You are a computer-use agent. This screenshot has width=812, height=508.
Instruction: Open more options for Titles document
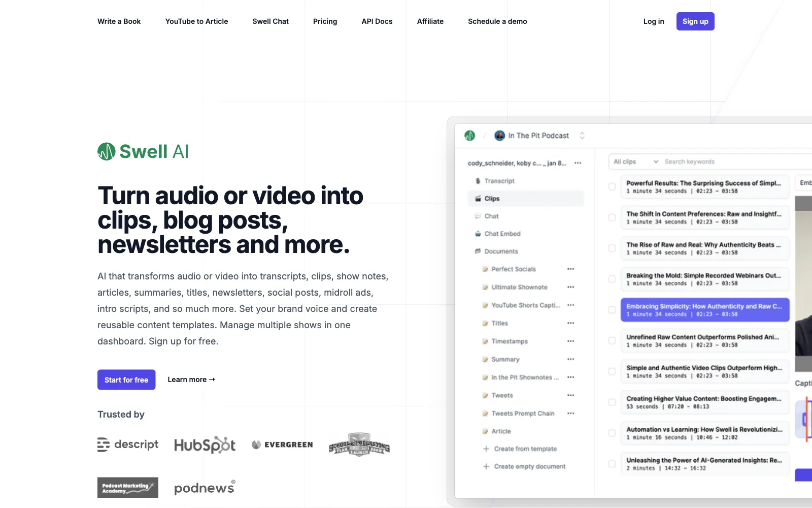tap(570, 323)
